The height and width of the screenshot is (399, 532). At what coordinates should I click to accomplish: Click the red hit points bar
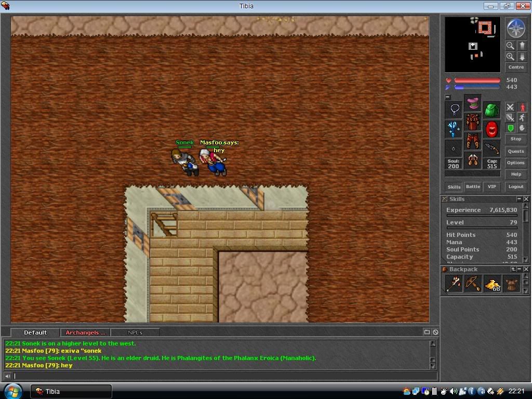(477, 81)
